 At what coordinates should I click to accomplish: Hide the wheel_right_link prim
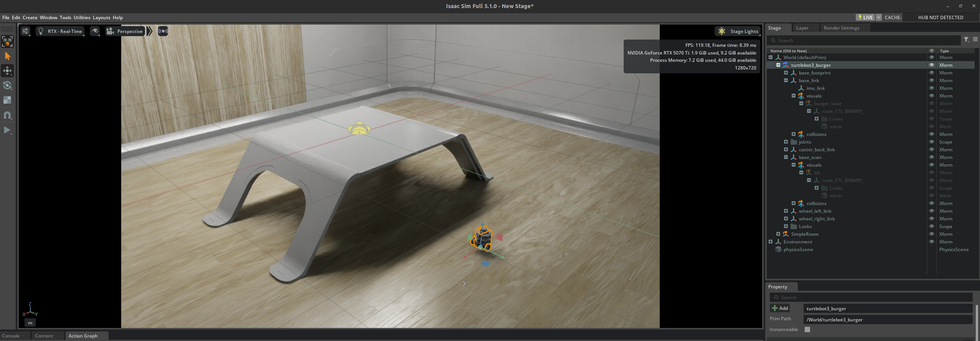(931, 219)
